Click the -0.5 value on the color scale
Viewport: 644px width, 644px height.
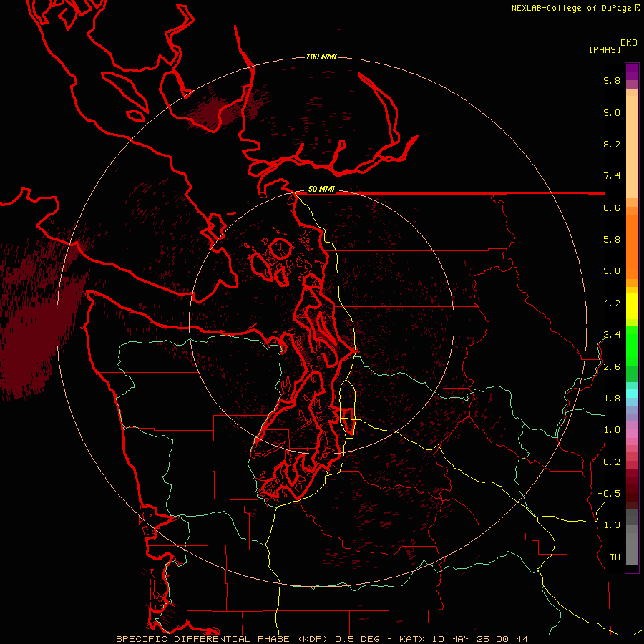click(x=609, y=494)
